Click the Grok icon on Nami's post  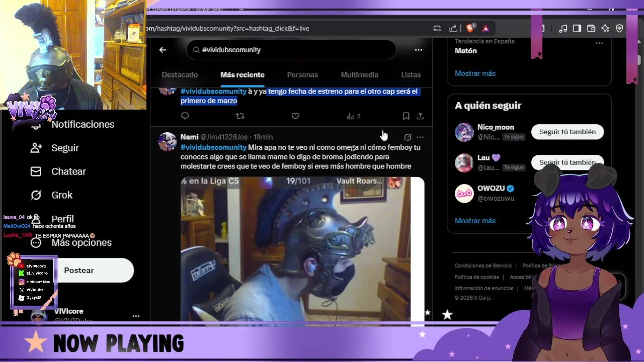(x=408, y=137)
